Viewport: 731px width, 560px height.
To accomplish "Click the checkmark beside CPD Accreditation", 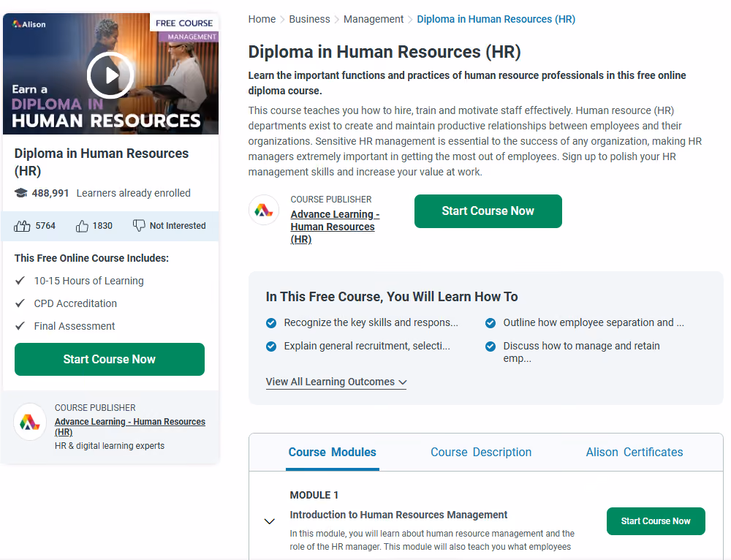I will tap(20, 303).
